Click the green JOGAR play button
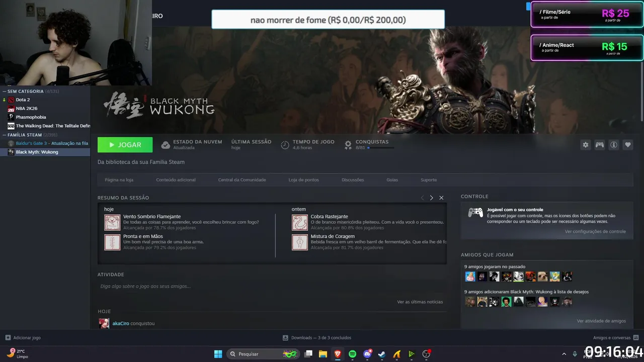The width and height of the screenshot is (644, 362). click(x=125, y=145)
